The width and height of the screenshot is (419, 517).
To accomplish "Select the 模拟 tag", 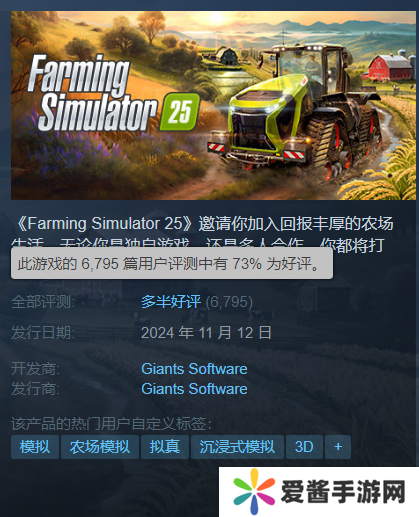I will pyautogui.click(x=35, y=447).
